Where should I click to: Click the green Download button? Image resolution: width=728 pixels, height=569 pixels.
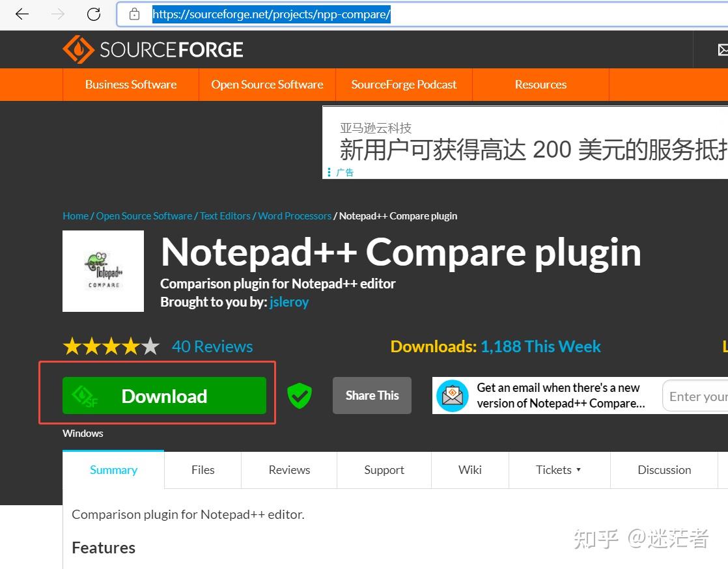click(x=164, y=396)
